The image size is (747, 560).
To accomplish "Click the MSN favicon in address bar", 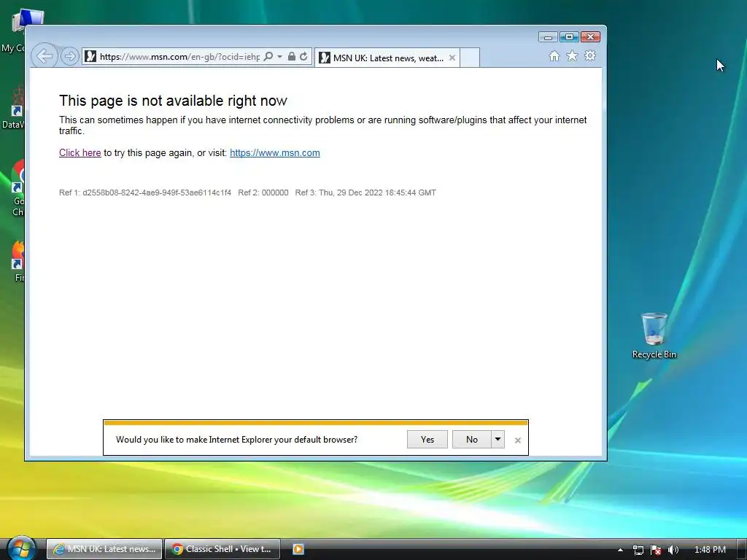I will pyautogui.click(x=90, y=57).
